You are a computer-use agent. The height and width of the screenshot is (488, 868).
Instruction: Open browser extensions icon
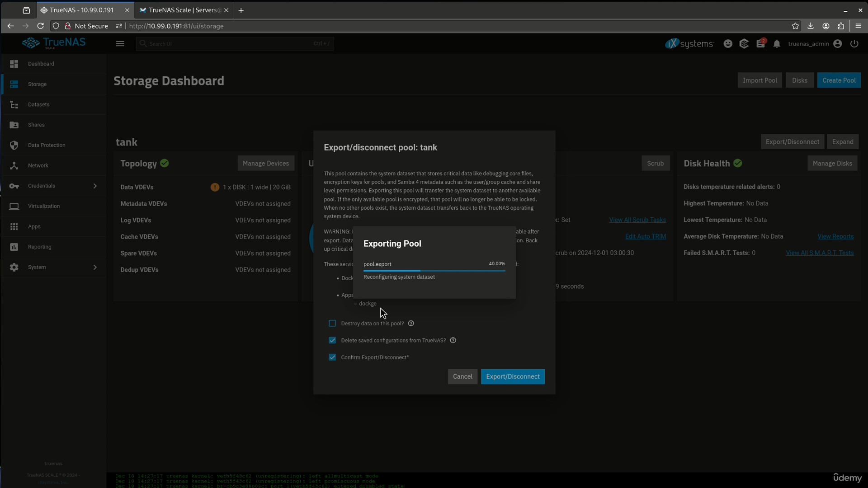coord(841,26)
